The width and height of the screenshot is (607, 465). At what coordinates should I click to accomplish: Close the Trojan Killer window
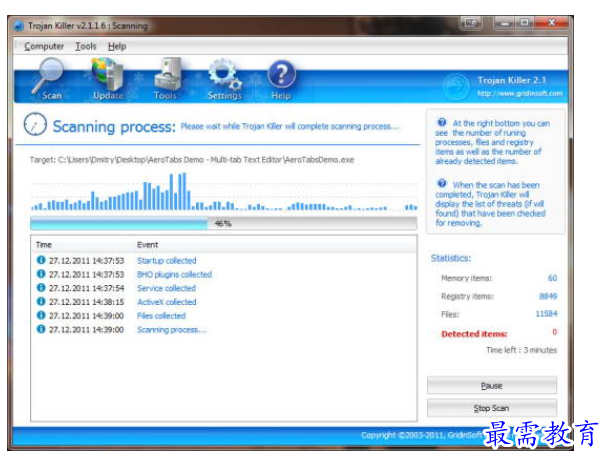tap(551, 23)
